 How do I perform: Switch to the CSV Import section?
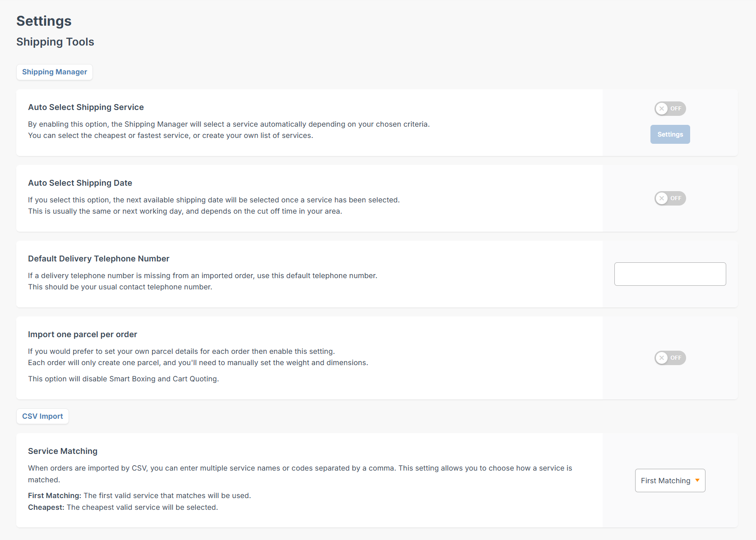tap(42, 416)
